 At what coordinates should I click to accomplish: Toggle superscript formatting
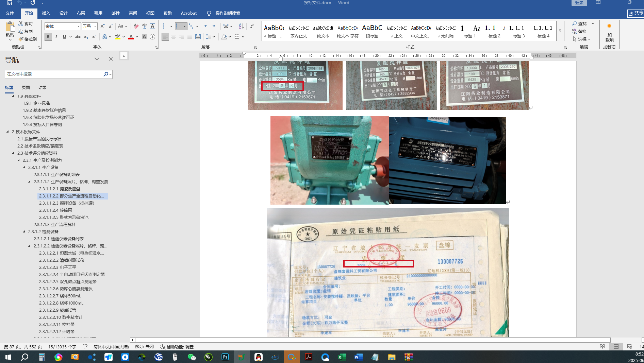click(x=94, y=37)
